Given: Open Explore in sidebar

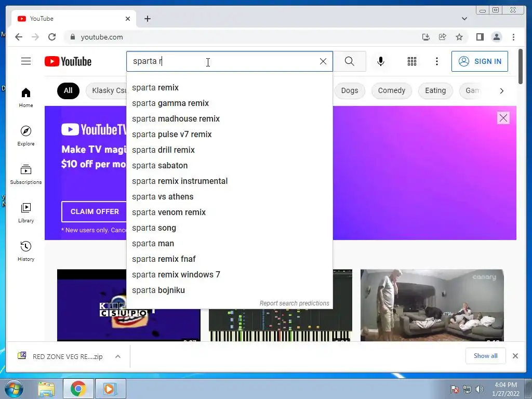Looking at the screenshot, I should tap(26, 136).
